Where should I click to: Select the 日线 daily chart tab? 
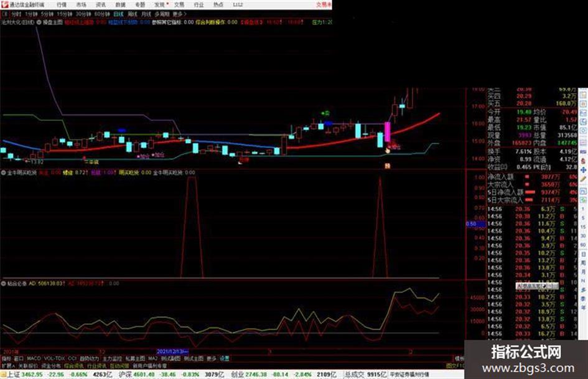118,14
